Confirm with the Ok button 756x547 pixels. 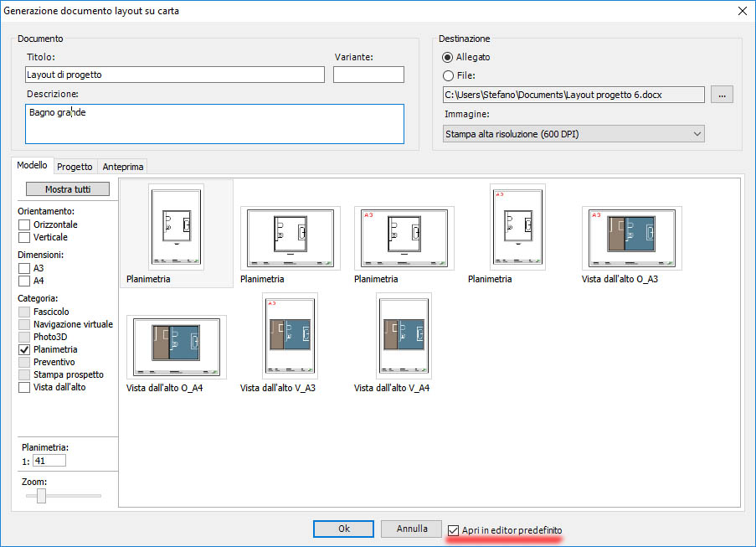coord(343,529)
